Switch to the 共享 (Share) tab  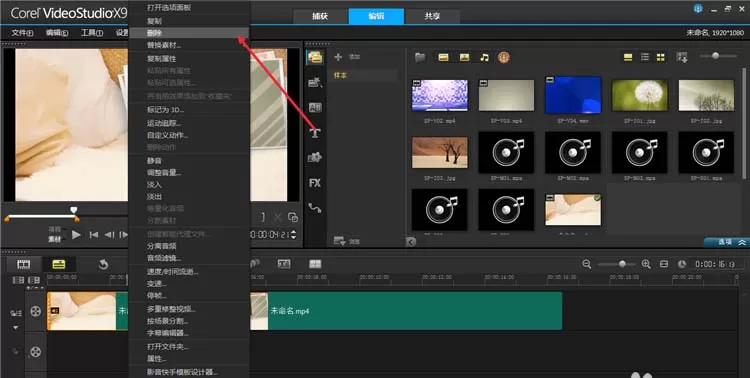click(x=432, y=16)
